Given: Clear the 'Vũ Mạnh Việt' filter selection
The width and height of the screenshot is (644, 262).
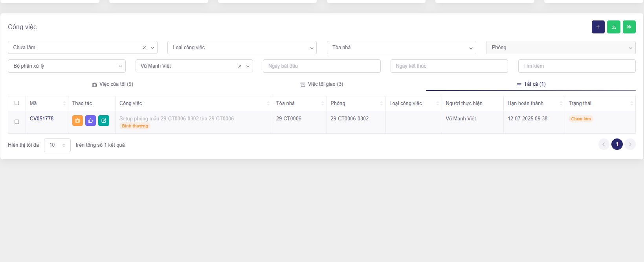Looking at the screenshot, I should point(240,66).
